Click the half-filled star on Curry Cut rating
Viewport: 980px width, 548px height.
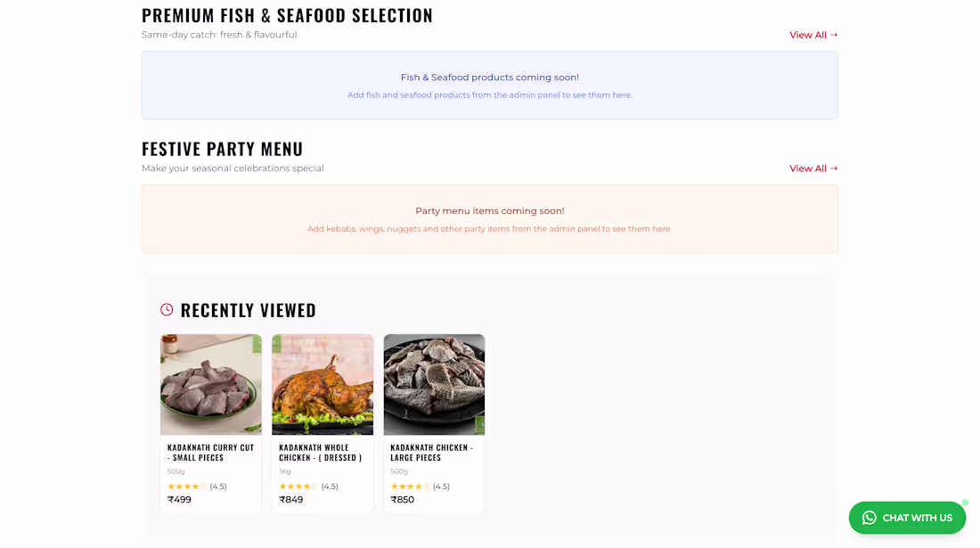(201, 486)
